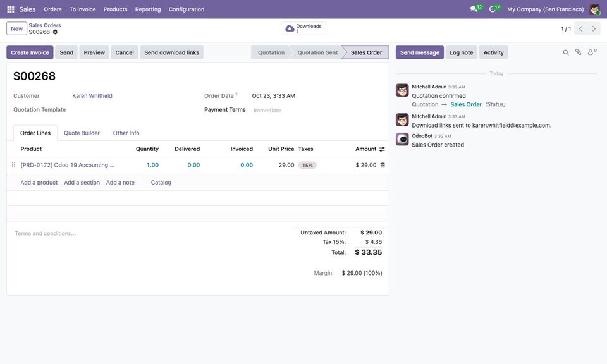
Task: Click the OdooBot avatar in chatter
Action: [x=402, y=139]
